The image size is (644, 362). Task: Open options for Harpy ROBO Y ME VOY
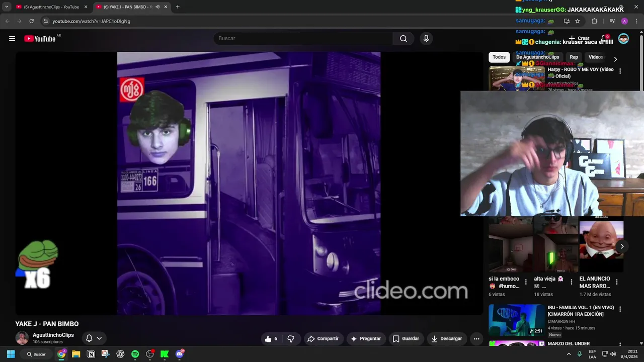click(620, 71)
